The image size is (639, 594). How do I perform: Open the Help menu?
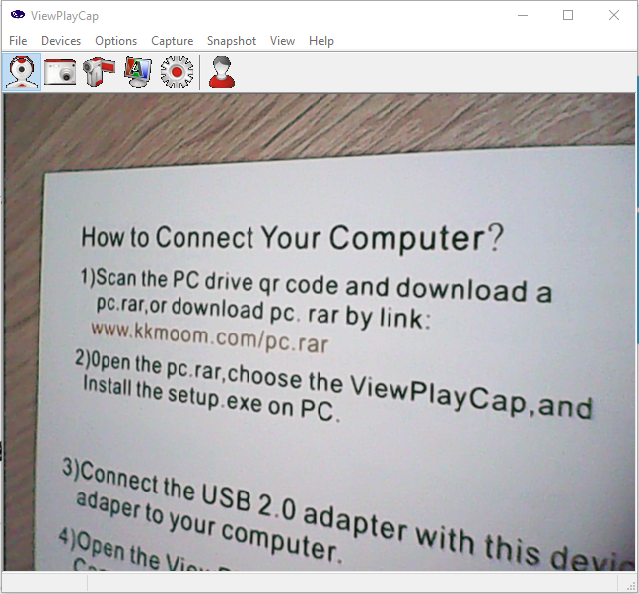point(321,41)
